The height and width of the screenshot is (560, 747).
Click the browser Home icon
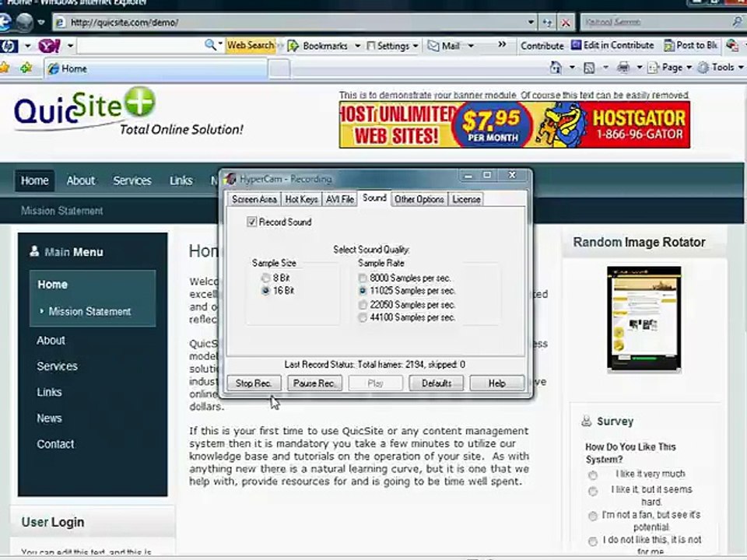[556, 68]
